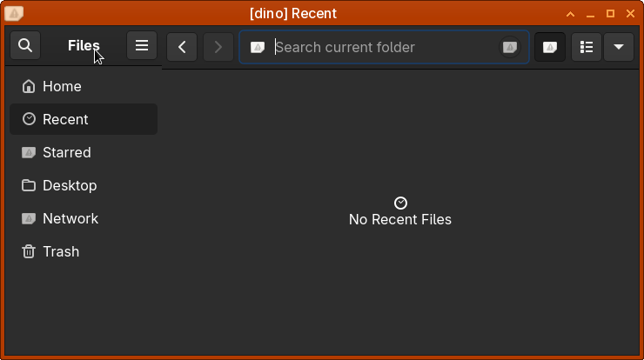Expand the view options dropdown arrow
644x360 pixels.
pos(618,47)
